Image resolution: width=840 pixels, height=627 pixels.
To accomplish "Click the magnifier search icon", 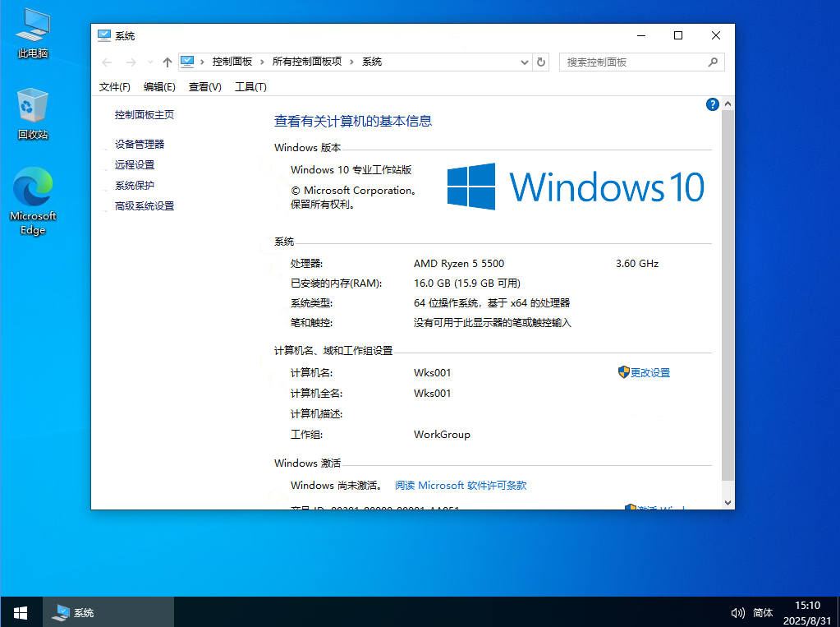I will pyautogui.click(x=713, y=62).
